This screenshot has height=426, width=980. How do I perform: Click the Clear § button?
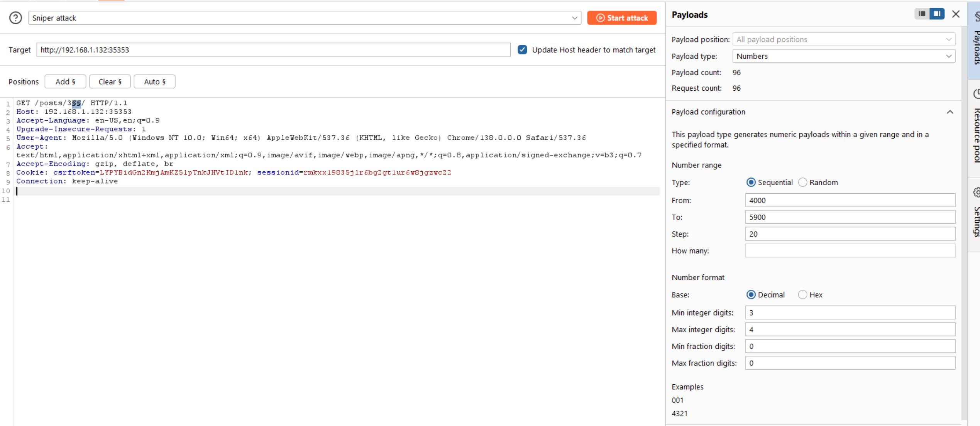pos(110,82)
